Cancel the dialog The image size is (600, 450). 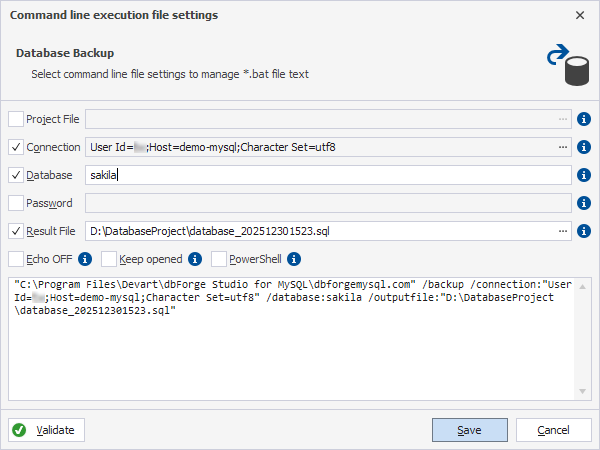(x=553, y=430)
